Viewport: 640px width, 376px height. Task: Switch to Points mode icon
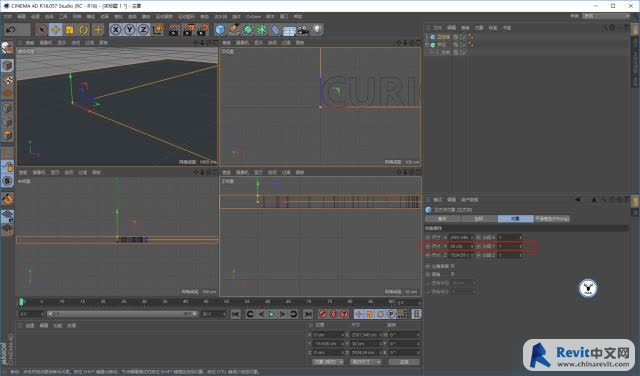7,108
